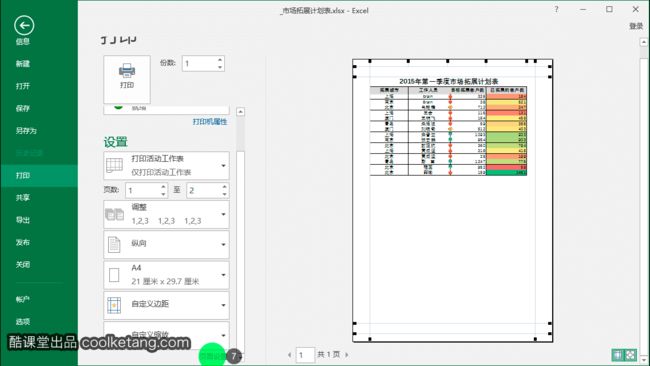Toggle show margins button in preview
Screen dimensions: 650x366
coord(618,355)
